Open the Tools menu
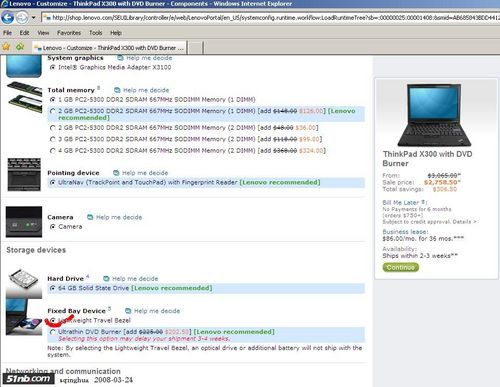Image resolution: width=500 pixels, height=387 pixels. pos(96,33)
